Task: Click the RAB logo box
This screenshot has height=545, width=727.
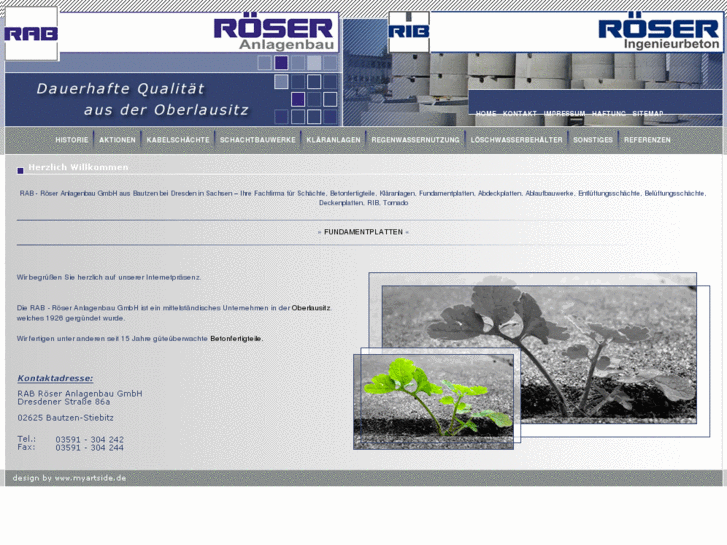Action: click(32, 33)
